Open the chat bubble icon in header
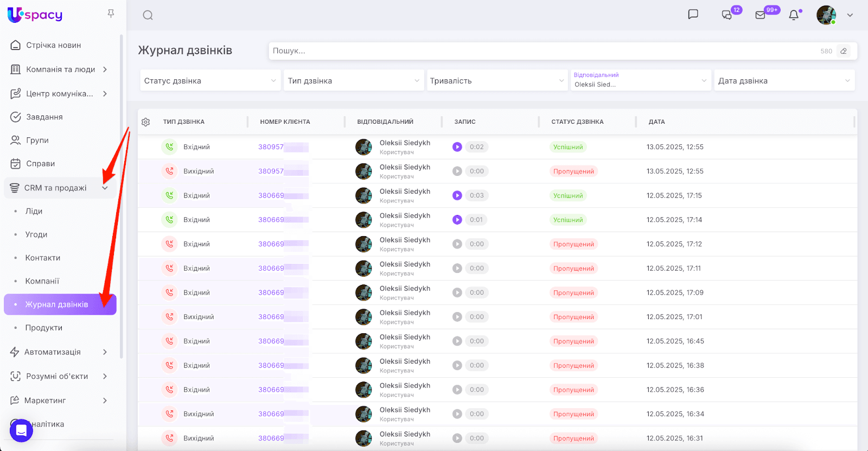The height and width of the screenshot is (451, 868). 693,15
